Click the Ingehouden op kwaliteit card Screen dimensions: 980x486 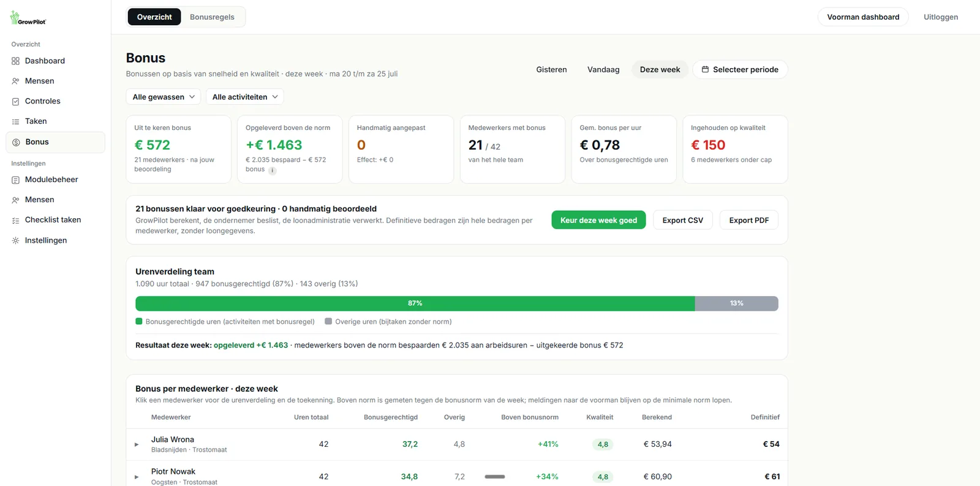tap(735, 150)
